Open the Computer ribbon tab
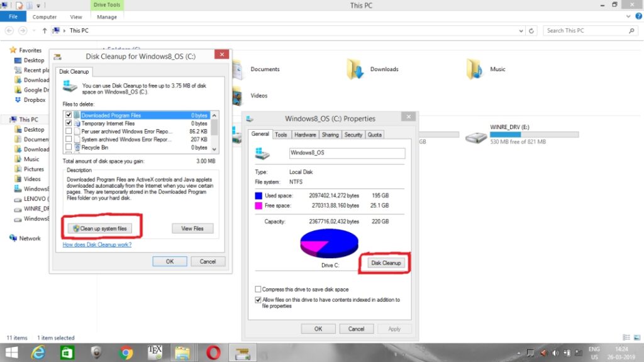 pos(45,17)
